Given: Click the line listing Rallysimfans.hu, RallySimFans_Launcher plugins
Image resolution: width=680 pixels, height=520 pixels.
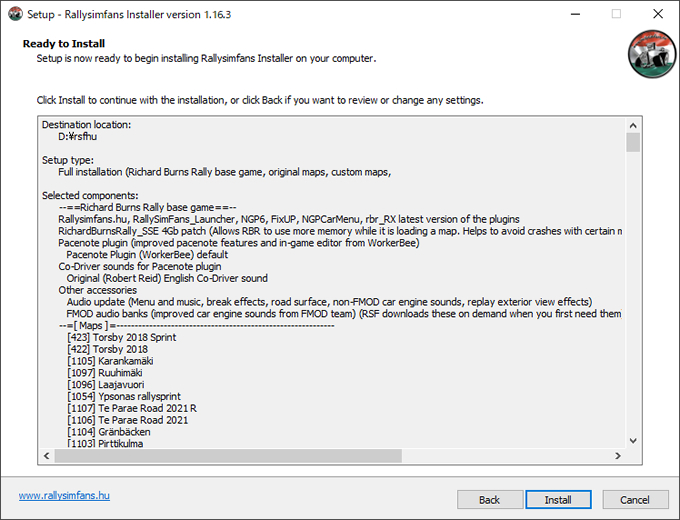Looking at the screenshot, I should pos(289,219).
